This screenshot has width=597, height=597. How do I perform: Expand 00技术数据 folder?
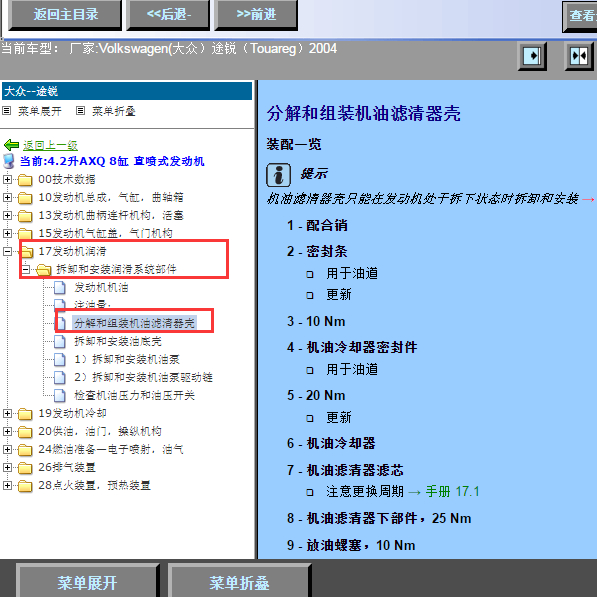(7, 179)
